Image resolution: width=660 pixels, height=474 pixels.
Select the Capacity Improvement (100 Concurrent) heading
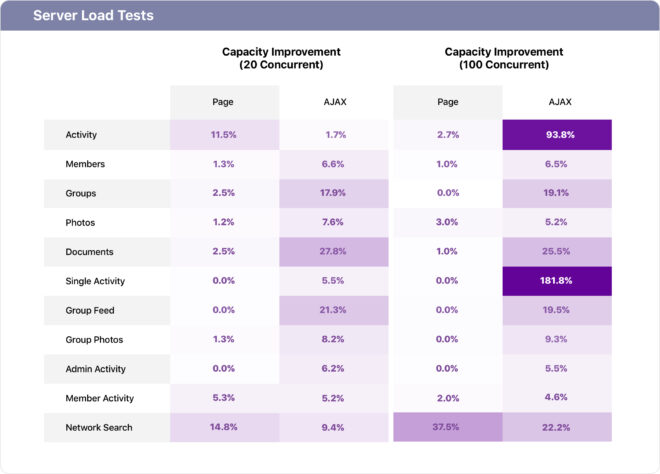click(x=504, y=58)
